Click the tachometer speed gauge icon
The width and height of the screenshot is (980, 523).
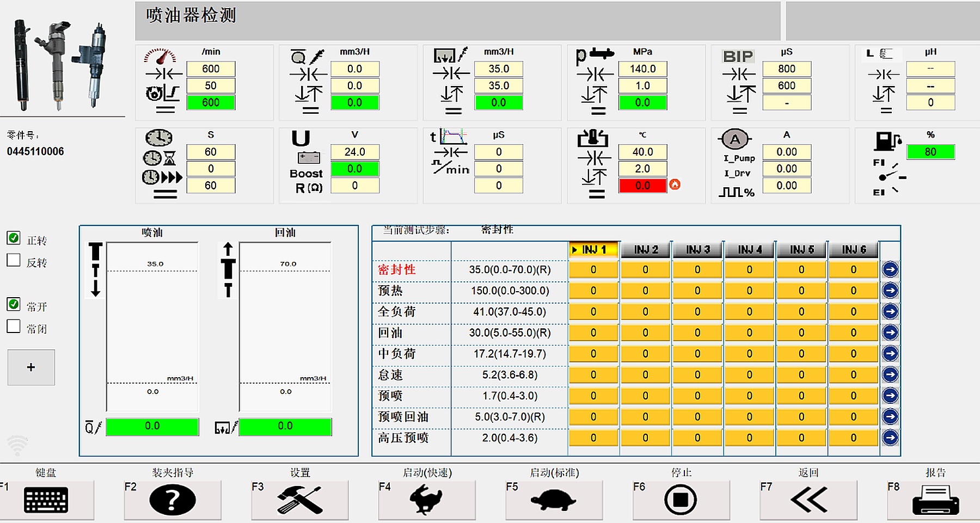[160, 56]
